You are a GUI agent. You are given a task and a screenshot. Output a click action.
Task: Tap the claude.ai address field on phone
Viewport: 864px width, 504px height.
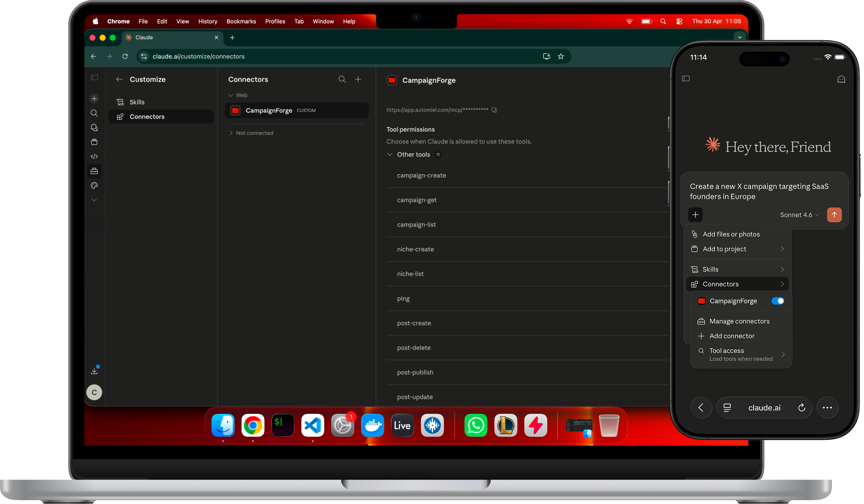click(764, 408)
